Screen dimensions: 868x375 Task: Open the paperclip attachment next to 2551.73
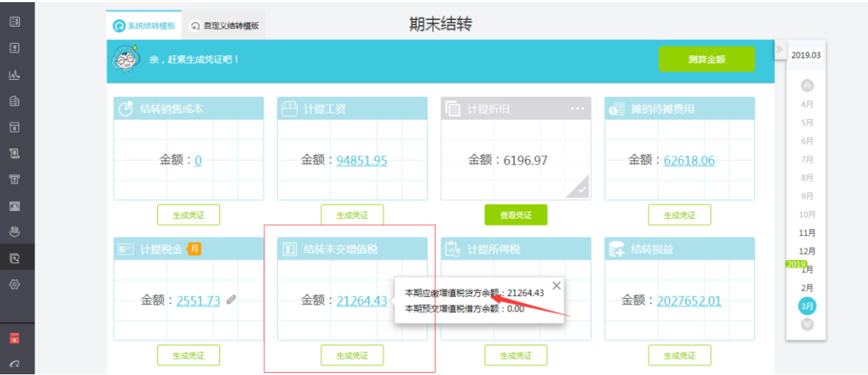pos(231,300)
